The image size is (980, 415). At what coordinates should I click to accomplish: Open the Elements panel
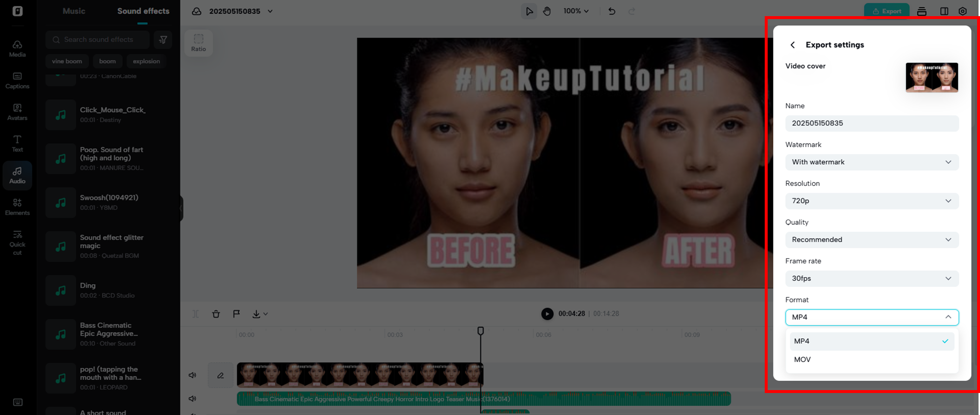[x=17, y=207]
